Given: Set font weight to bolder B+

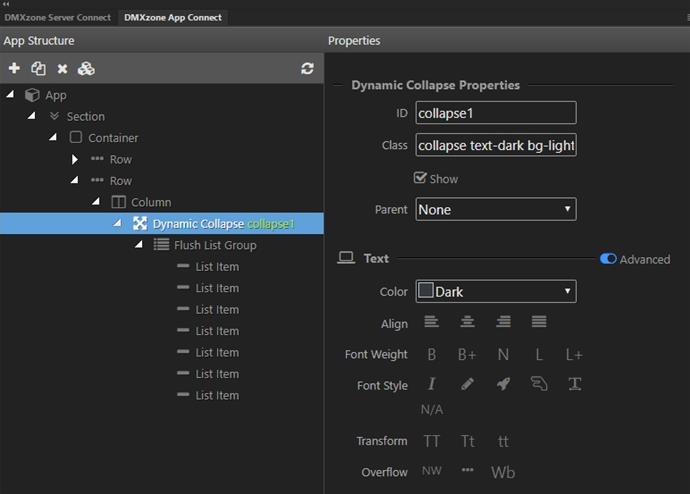Looking at the screenshot, I should coord(467,354).
